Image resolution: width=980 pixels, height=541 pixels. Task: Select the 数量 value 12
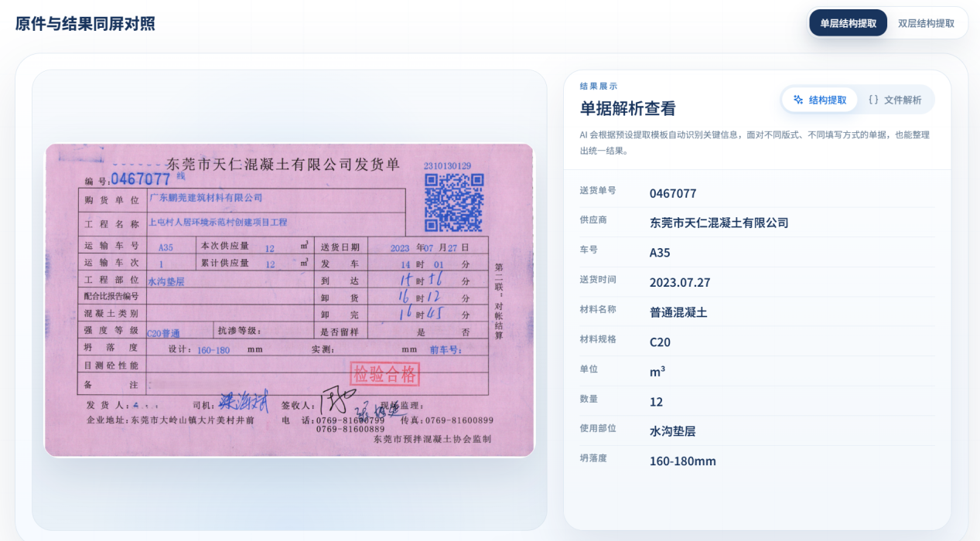tap(656, 402)
